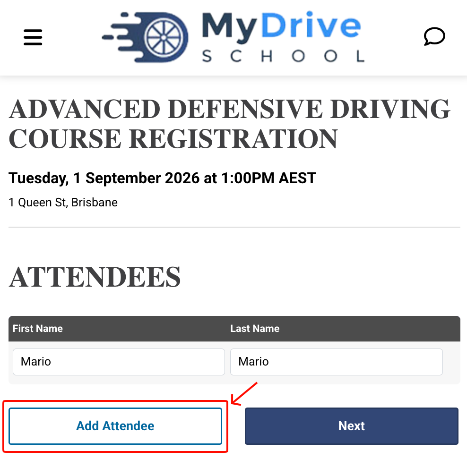Image resolution: width=467 pixels, height=476 pixels.
Task: Click the Last Name column header
Action: click(x=255, y=329)
